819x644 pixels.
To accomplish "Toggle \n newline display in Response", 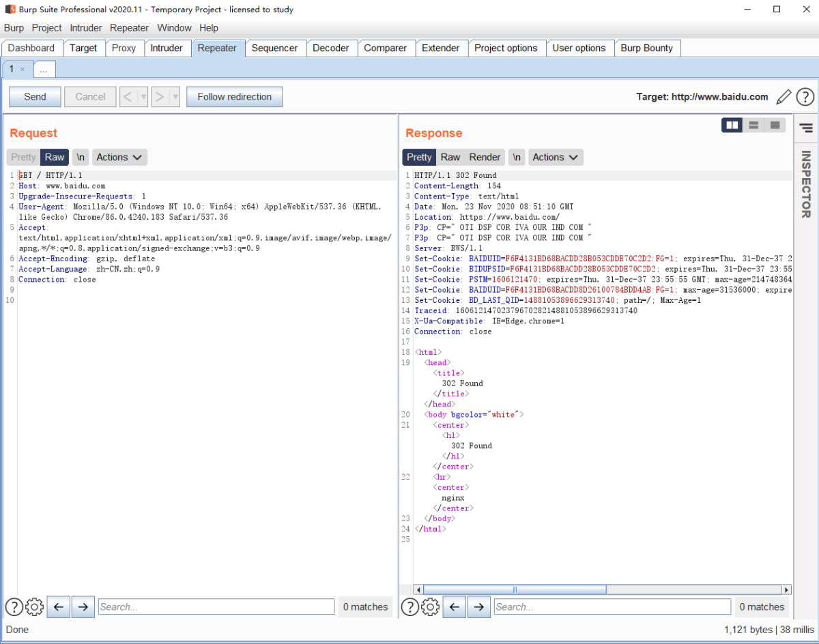I will [x=517, y=157].
